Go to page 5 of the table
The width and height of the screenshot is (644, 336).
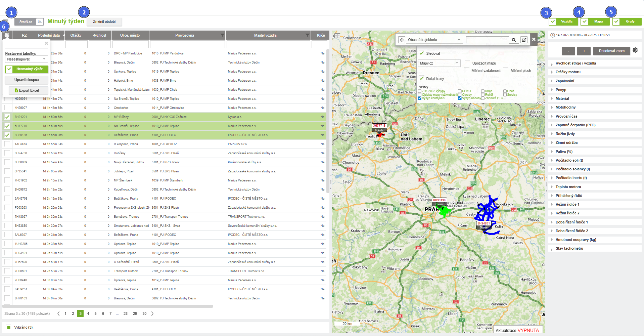(x=95, y=313)
